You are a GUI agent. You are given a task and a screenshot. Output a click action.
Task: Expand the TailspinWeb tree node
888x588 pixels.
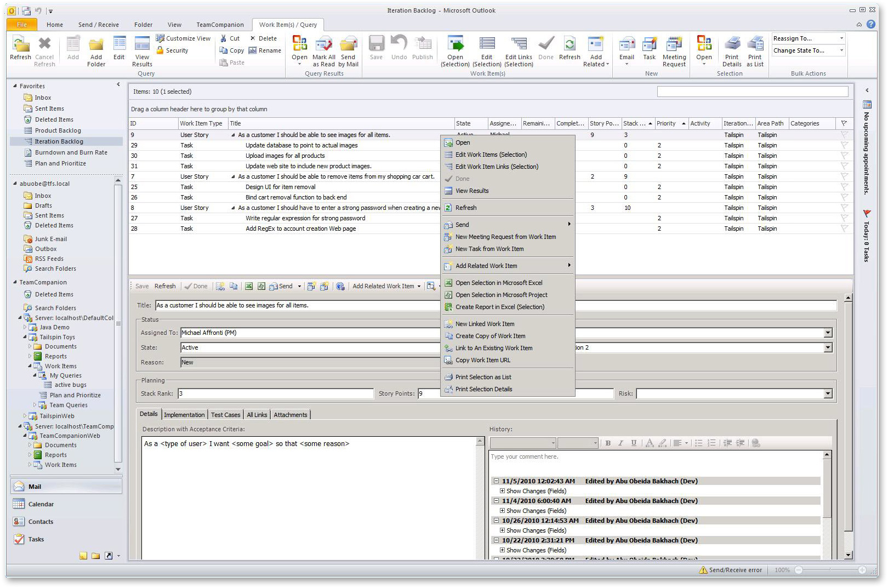tap(25, 416)
